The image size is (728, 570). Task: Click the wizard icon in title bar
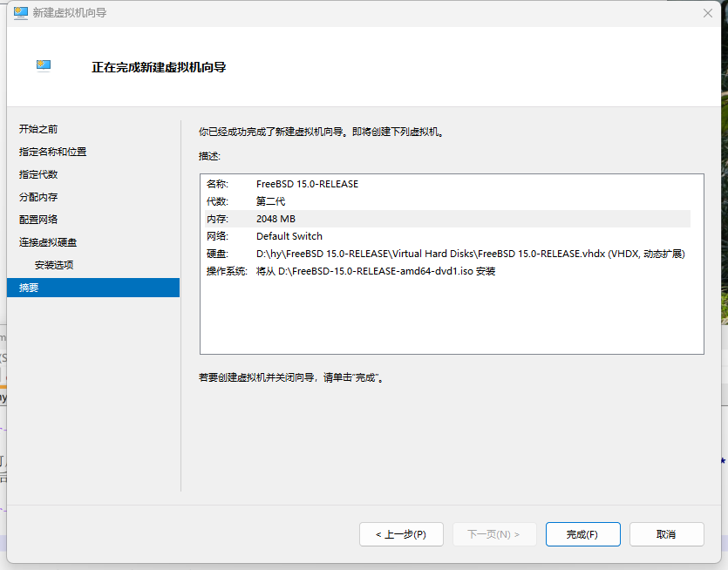click(x=21, y=13)
